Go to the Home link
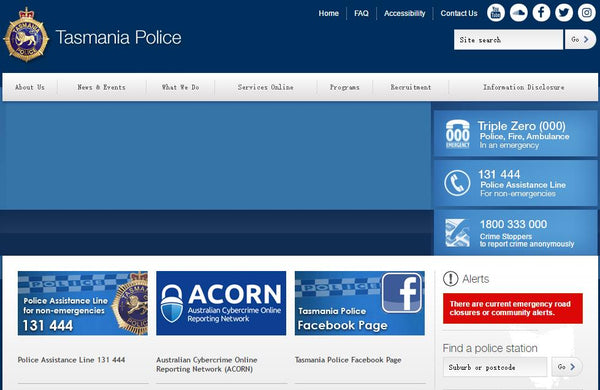This screenshot has height=390, width=600. (x=329, y=13)
